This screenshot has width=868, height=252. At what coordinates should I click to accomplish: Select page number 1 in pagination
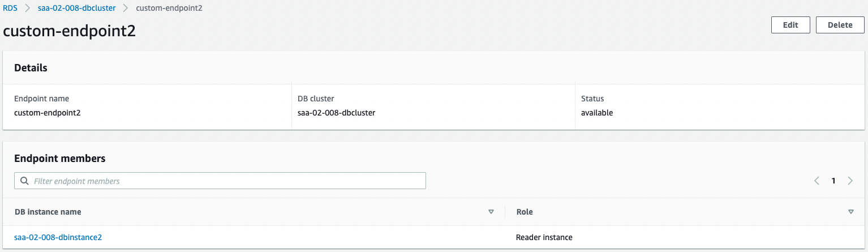pyautogui.click(x=833, y=181)
